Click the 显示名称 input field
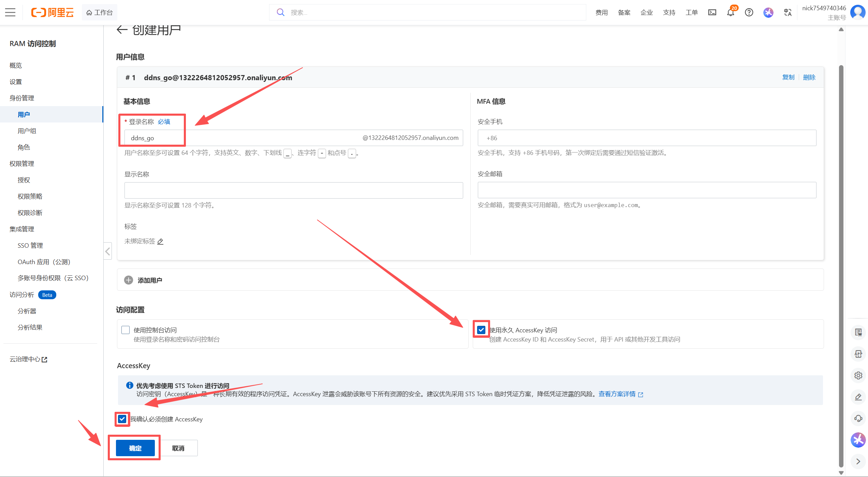This screenshot has height=477, width=868. (x=293, y=190)
